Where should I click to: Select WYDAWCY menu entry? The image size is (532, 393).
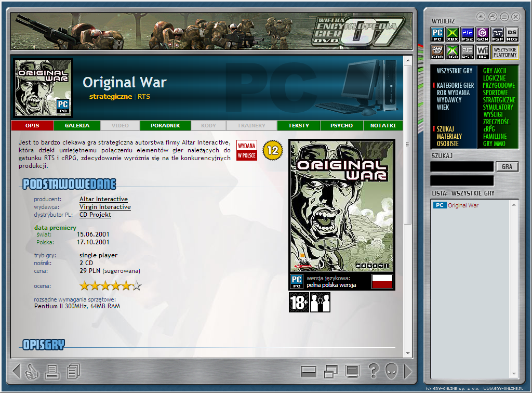click(x=449, y=100)
